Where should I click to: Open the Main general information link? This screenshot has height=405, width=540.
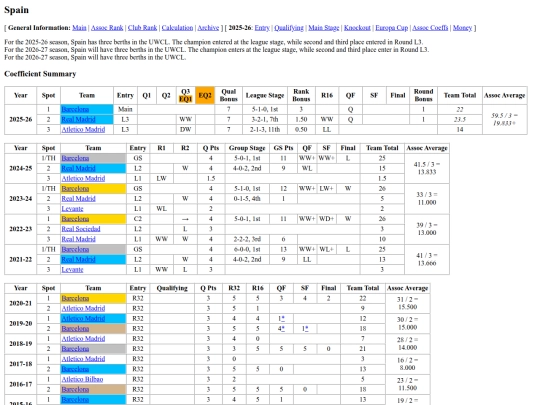click(79, 28)
